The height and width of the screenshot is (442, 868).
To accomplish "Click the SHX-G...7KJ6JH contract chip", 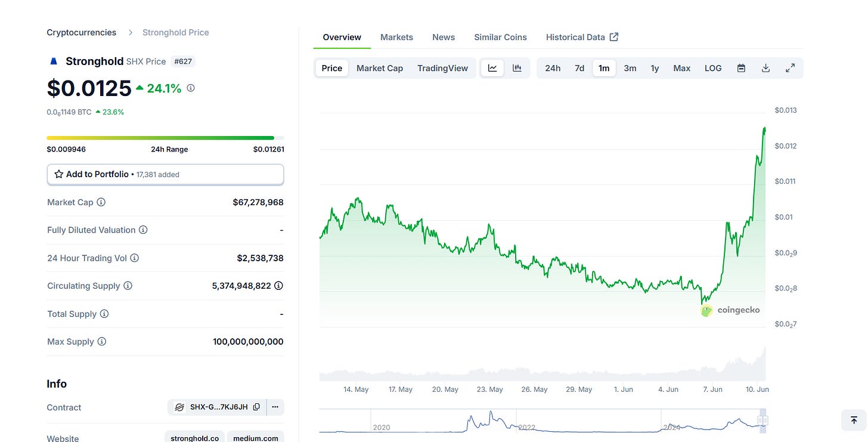I will point(217,407).
